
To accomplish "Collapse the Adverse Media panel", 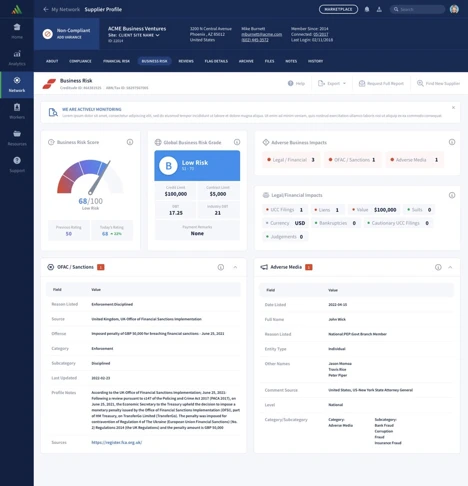I will pos(450,267).
